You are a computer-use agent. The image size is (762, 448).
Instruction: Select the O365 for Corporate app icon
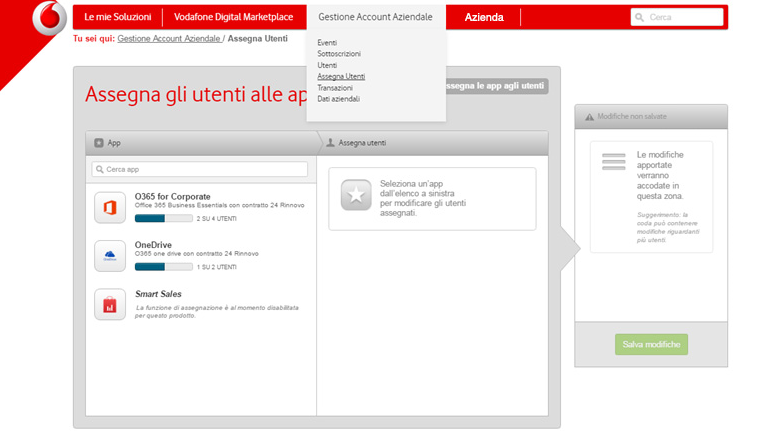tap(110, 207)
